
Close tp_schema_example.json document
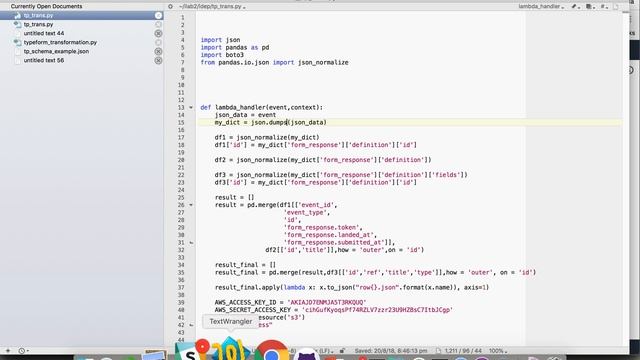pyautogui.click(x=158, y=51)
